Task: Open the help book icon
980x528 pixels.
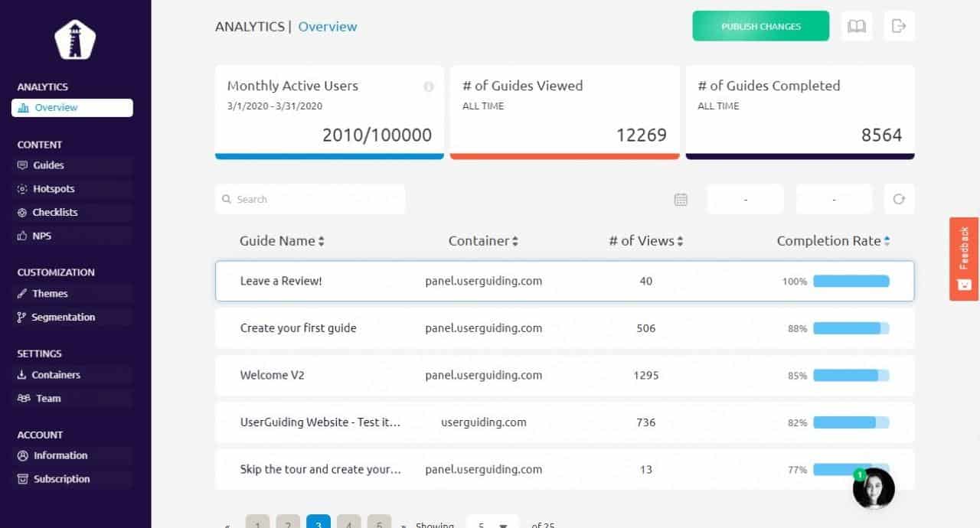Action: pyautogui.click(x=857, y=26)
